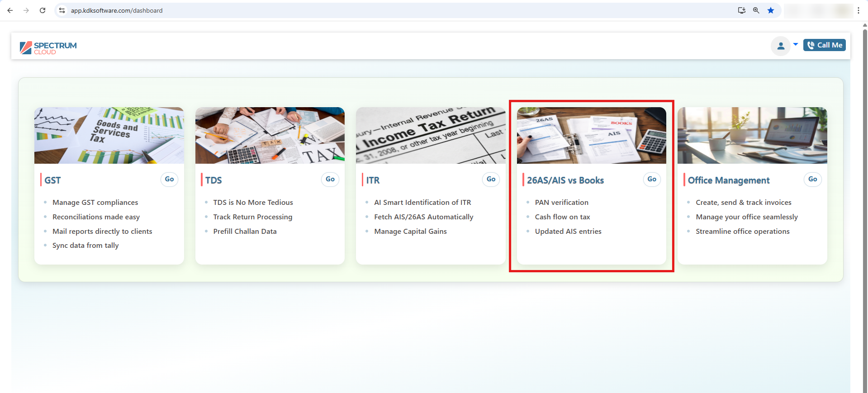Click the 26AS/AIS vs Books heading
Screen dimensions: 868x393
[x=565, y=180]
